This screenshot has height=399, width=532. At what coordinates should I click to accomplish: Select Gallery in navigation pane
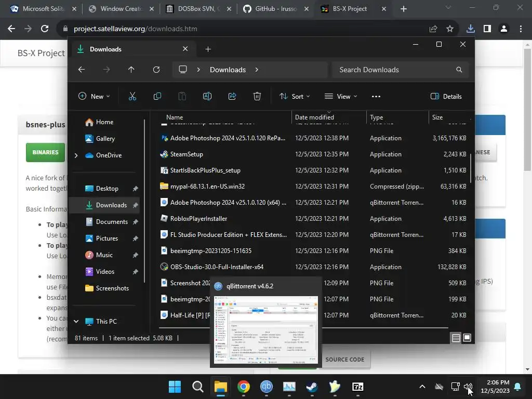[x=105, y=139]
